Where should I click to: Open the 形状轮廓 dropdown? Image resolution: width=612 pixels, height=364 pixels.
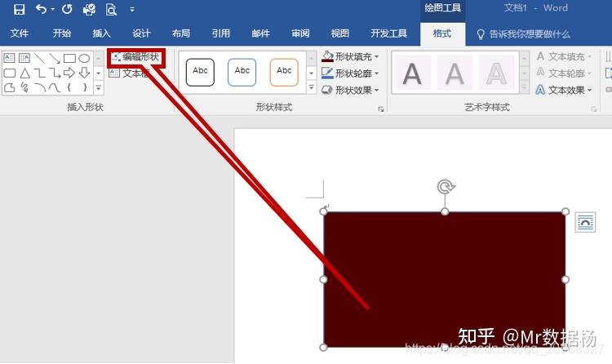pos(350,73)
